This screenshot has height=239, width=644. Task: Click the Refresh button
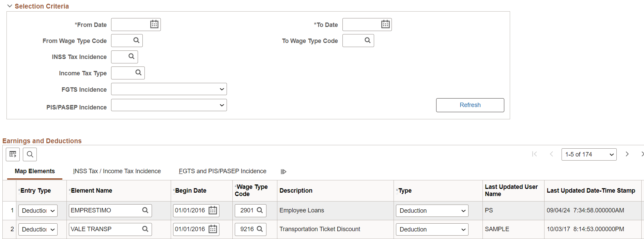[470, 105]
